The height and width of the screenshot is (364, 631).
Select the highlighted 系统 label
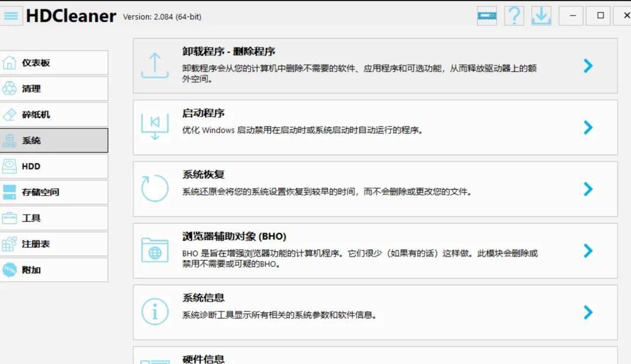(32, 140)
